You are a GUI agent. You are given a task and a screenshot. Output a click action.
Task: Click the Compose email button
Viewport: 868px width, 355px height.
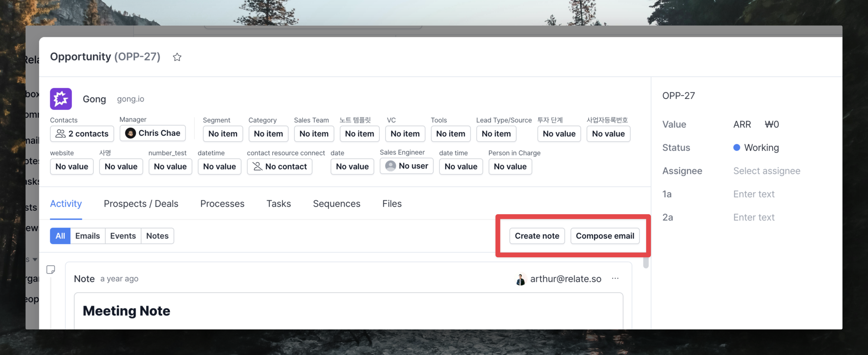coord(605,236)
